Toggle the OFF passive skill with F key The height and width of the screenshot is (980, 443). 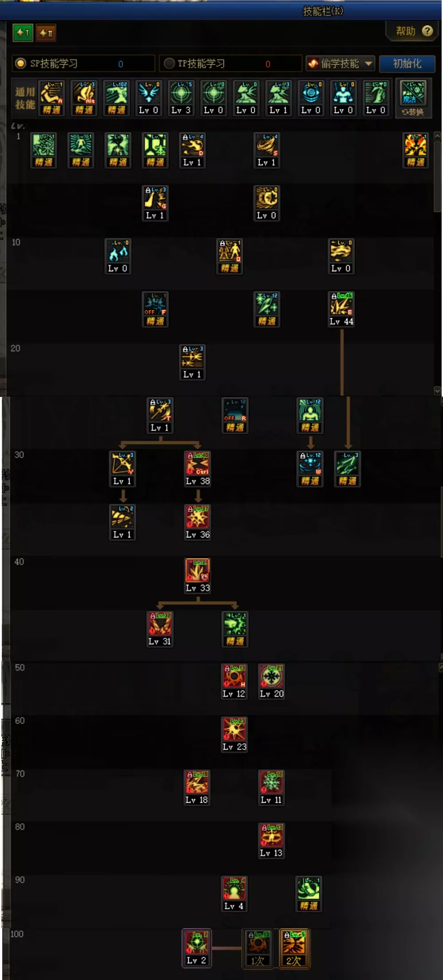pos(155,304)
